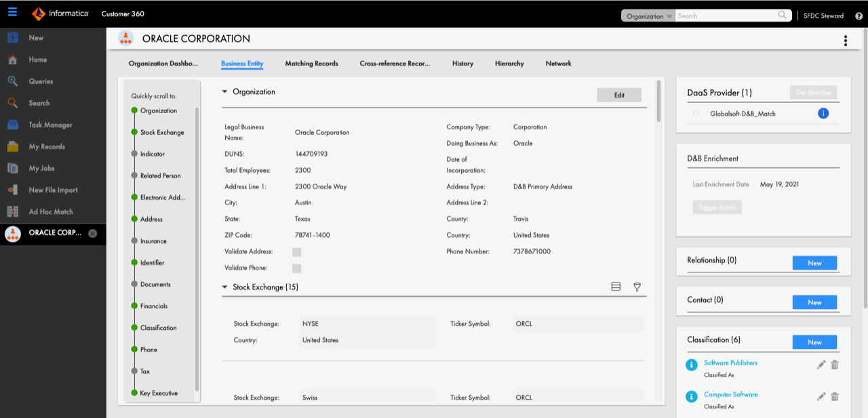
Task: Open the Organization Dashboard tab
Action: point(163,64)
